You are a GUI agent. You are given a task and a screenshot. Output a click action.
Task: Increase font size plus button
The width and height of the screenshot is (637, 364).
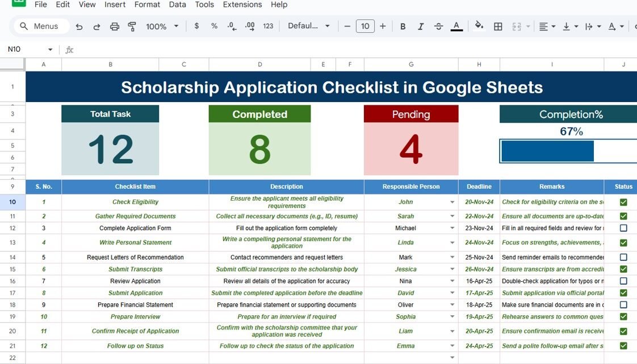(383, 26)
